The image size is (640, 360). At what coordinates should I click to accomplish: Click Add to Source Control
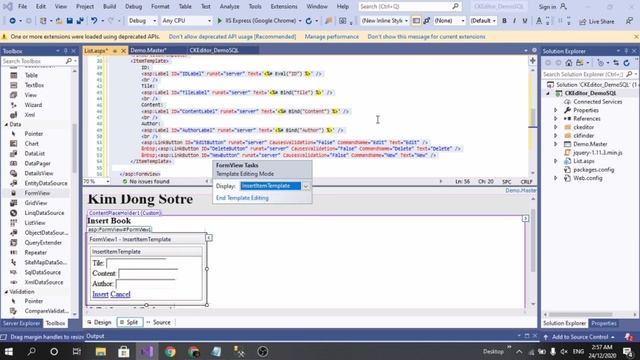(x=579, y=337)
